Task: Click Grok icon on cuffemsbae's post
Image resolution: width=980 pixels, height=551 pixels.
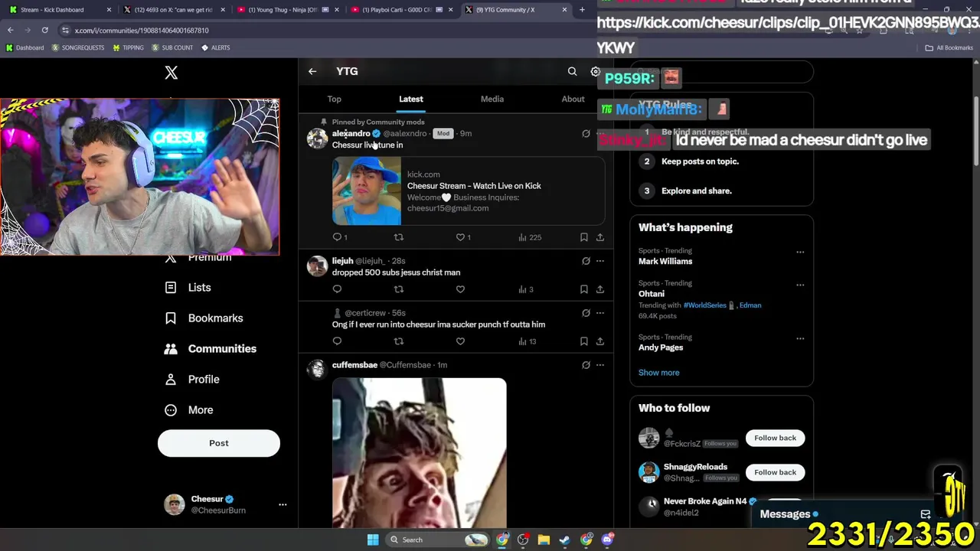Action: (x=586, y=365)
